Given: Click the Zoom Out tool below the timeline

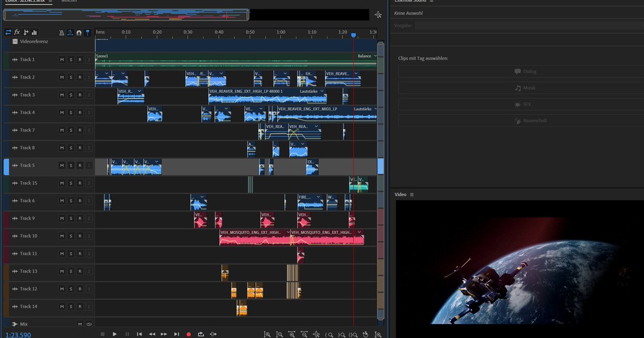Looking at the screenshot, I should click(280, 334).
